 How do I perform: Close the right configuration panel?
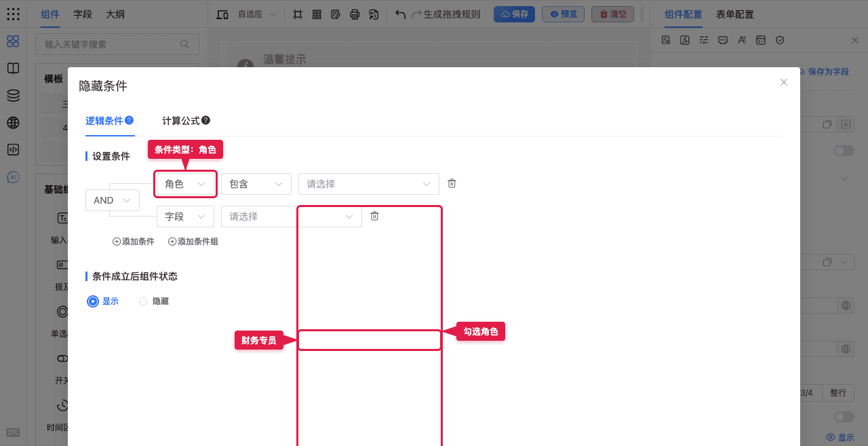pos(854,40)
